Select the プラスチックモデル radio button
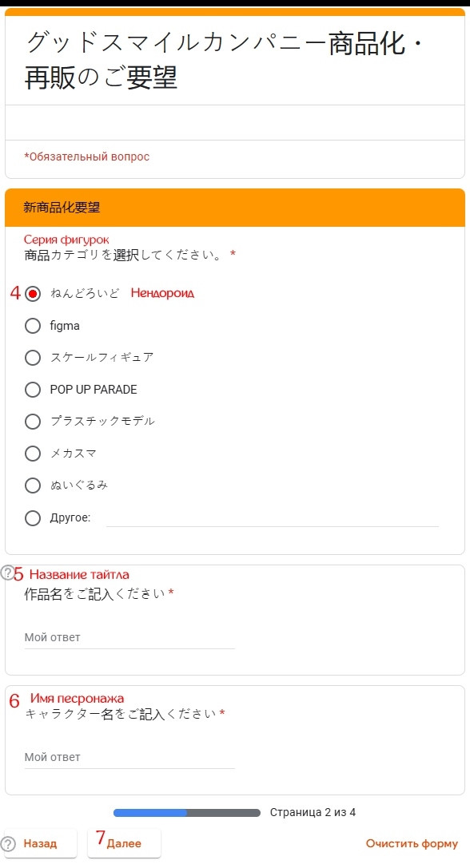This screenshot has width=470, height=868. click(33, 422)
